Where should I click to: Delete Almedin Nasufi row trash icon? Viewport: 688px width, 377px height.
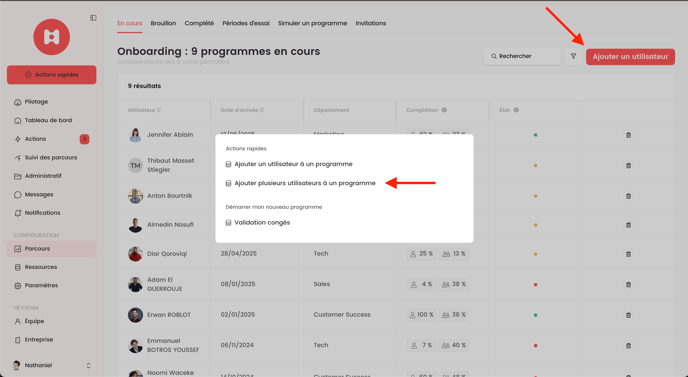[x=628, y=225]
